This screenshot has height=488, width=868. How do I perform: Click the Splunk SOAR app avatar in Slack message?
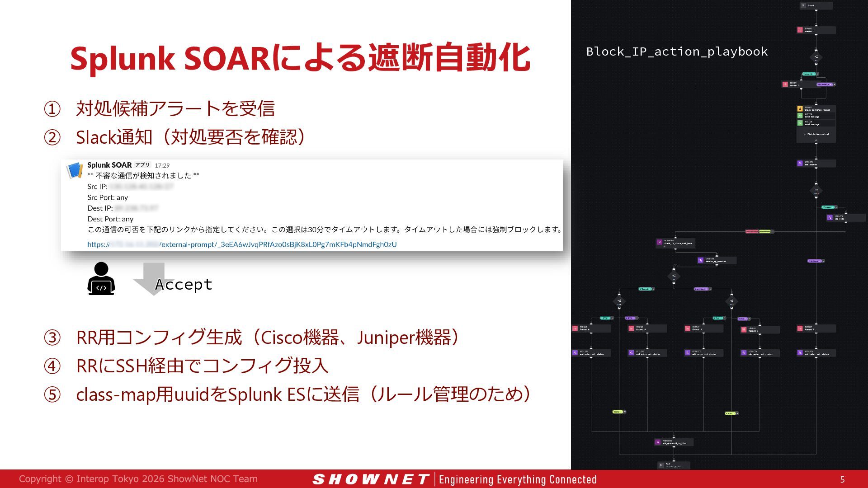75,170
